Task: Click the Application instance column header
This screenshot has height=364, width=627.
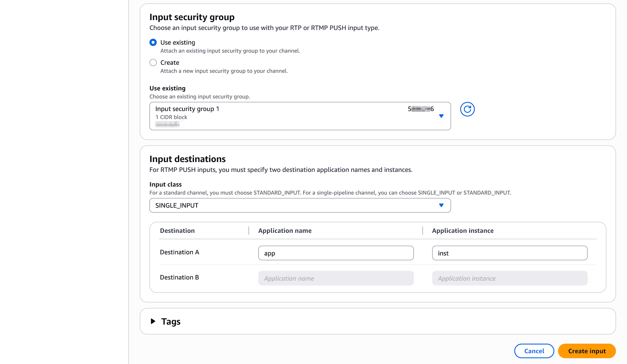Action: (x=462, y=231)
